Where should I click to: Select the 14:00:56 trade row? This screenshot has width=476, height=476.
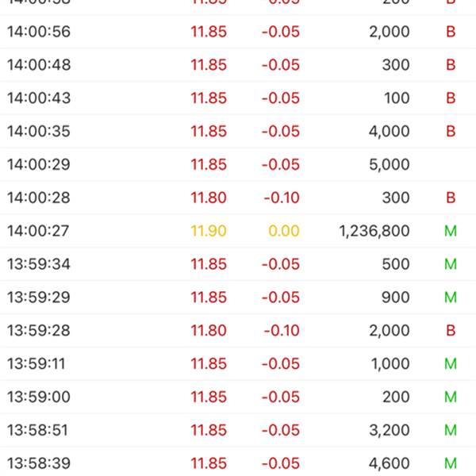(x=238, y=32)
